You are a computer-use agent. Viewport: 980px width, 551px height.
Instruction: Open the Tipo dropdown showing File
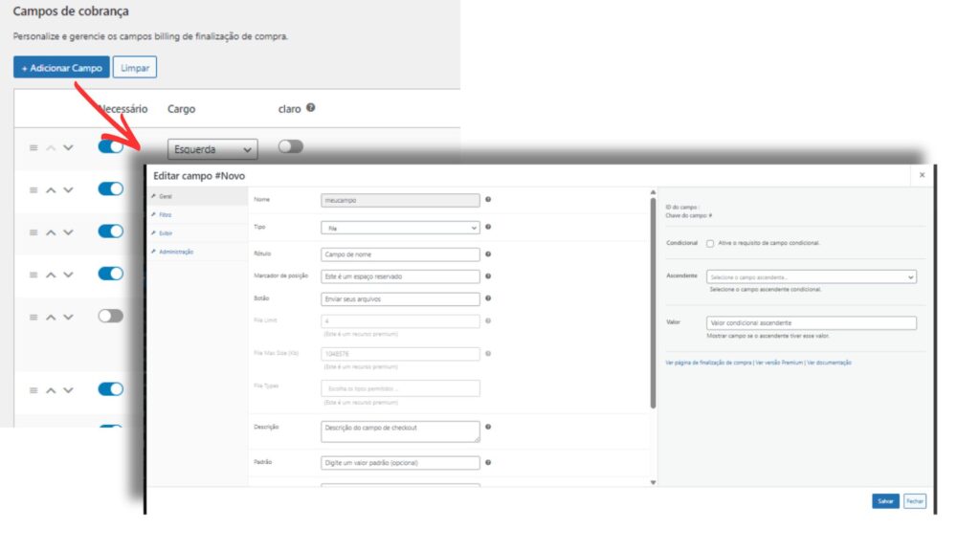pos(399,227)
